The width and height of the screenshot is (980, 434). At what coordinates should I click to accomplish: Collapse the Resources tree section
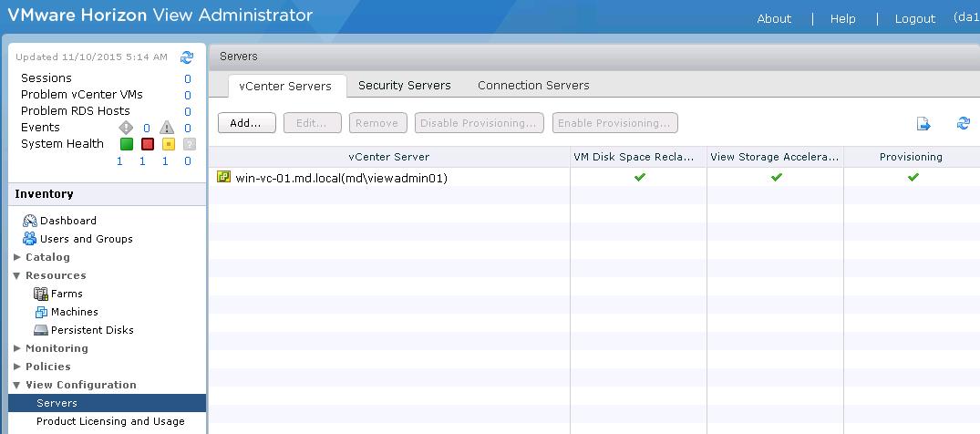(17, 275)
